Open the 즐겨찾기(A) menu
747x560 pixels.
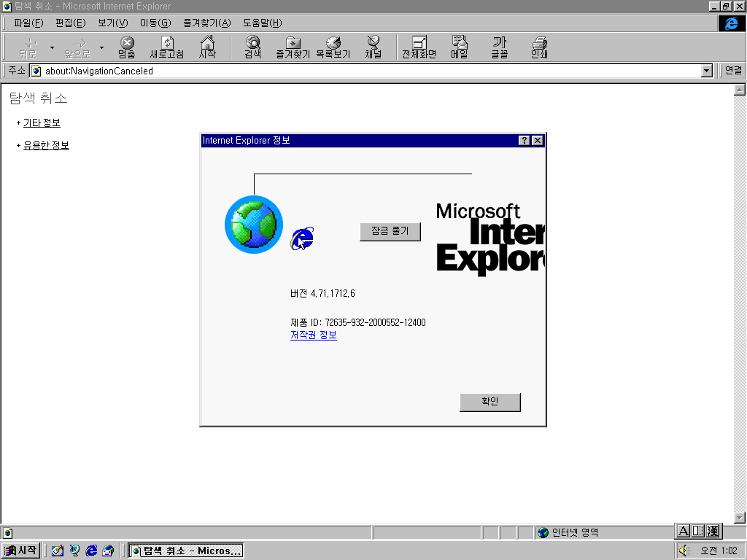click(x=207, y=23)
